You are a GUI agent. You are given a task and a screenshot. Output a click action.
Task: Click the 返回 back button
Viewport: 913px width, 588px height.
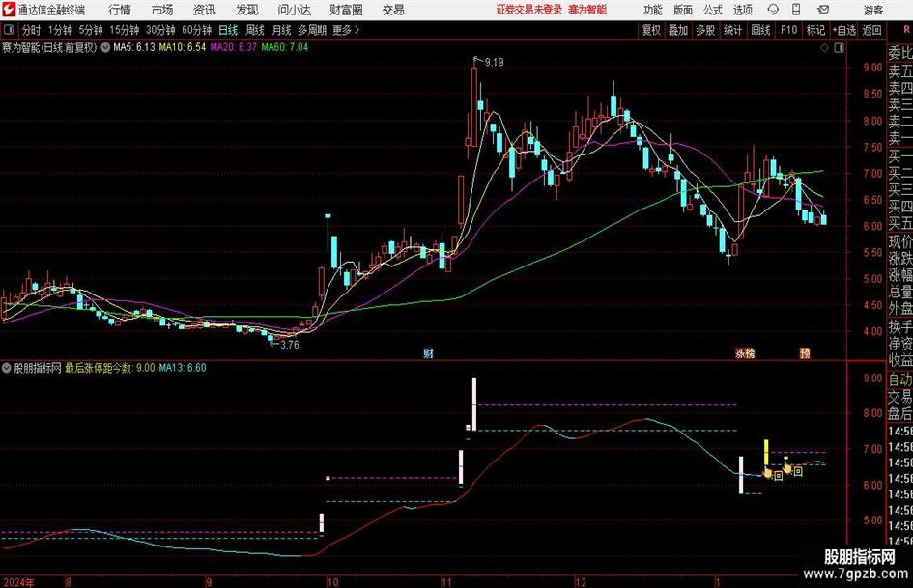point(871,30)
